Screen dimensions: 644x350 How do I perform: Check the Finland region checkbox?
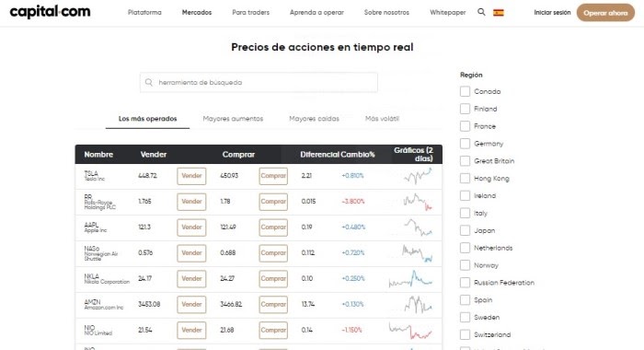click(465, 109)
